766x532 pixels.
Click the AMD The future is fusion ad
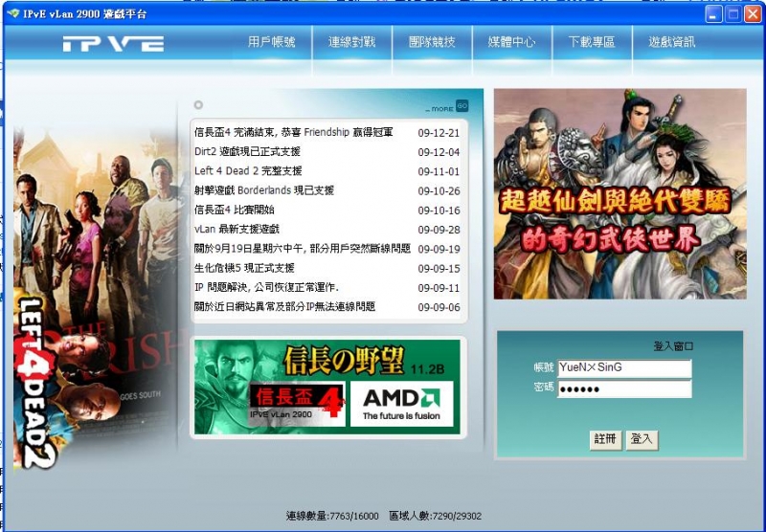point(401,404)
